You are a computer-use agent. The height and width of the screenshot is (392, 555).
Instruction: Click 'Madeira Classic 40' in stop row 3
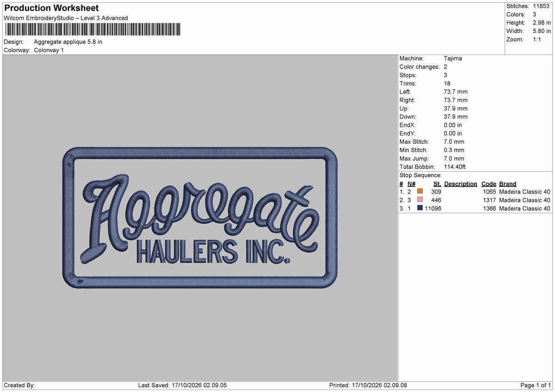tap(525, 208)
